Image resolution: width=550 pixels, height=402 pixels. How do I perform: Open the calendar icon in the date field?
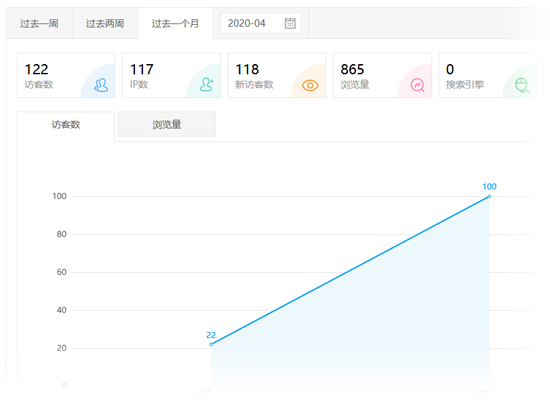tap(290, 23)
